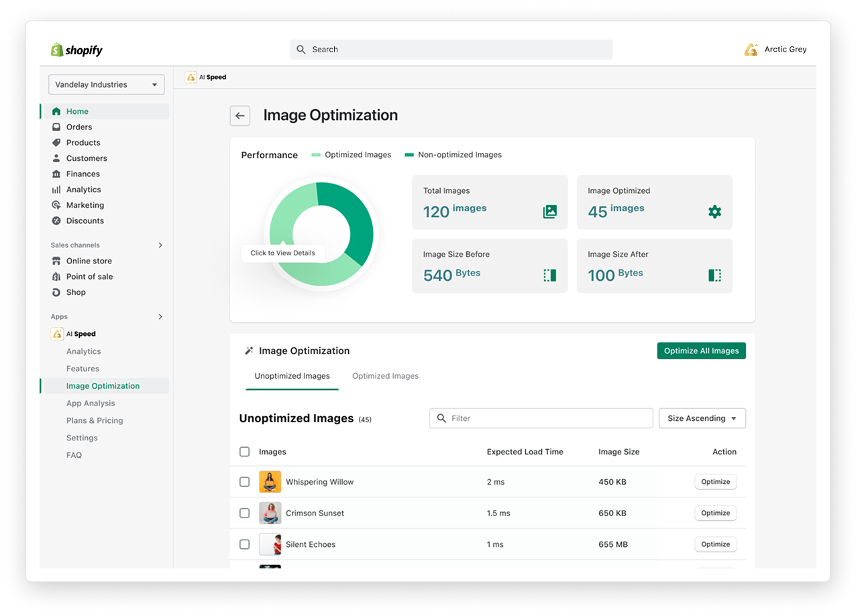Switch to the Optimized Images tab
The height and width of the screenshot is (616, 860).
point(385,376)
